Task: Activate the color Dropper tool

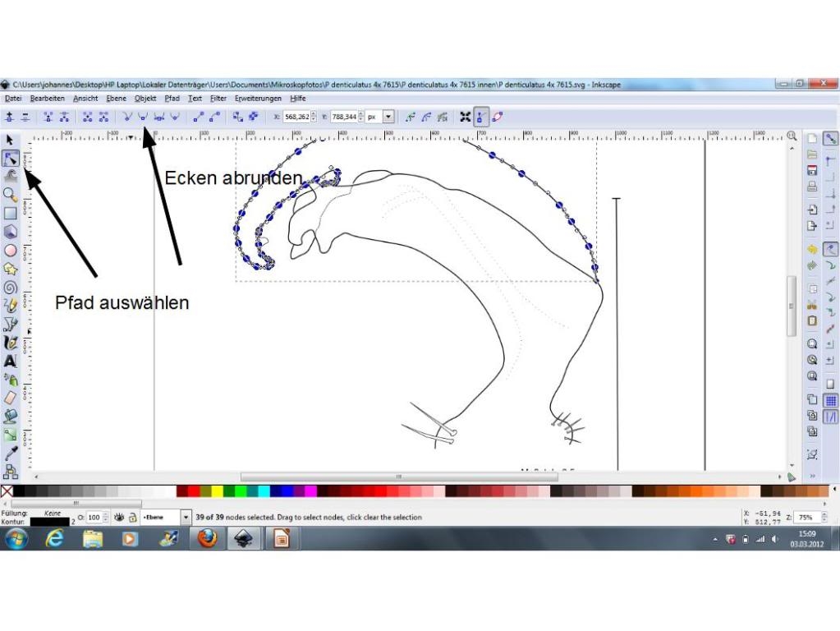Action: pos(11,453)
